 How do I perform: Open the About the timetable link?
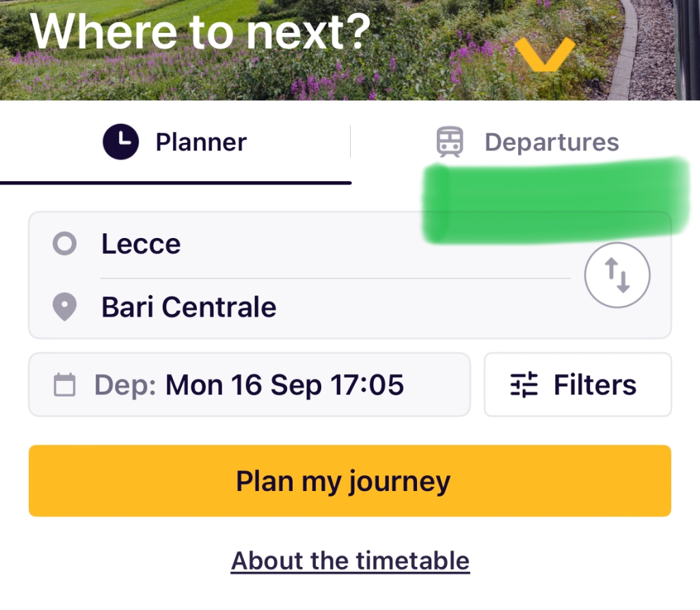click(351, 561)
